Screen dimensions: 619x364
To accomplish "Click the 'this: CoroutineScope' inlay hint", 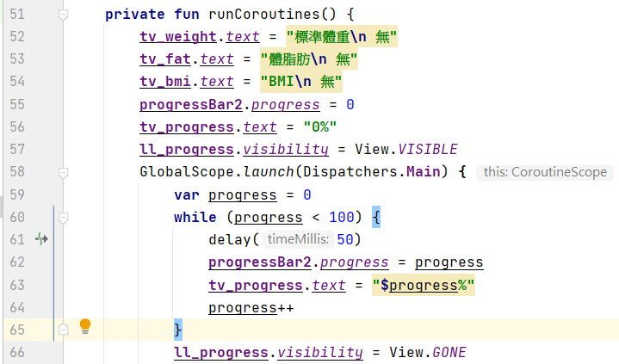I will [545, 172].
